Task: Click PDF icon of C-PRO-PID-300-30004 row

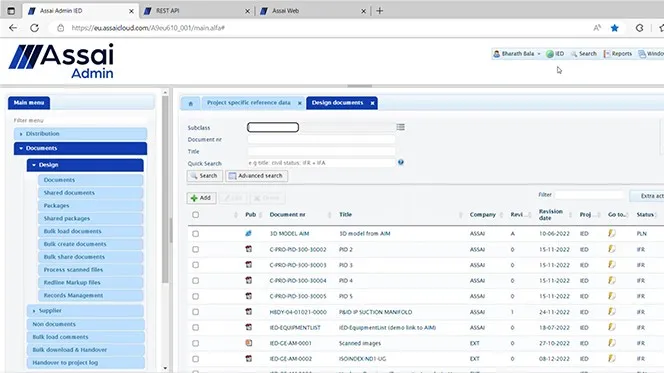Action: point(249,280)
